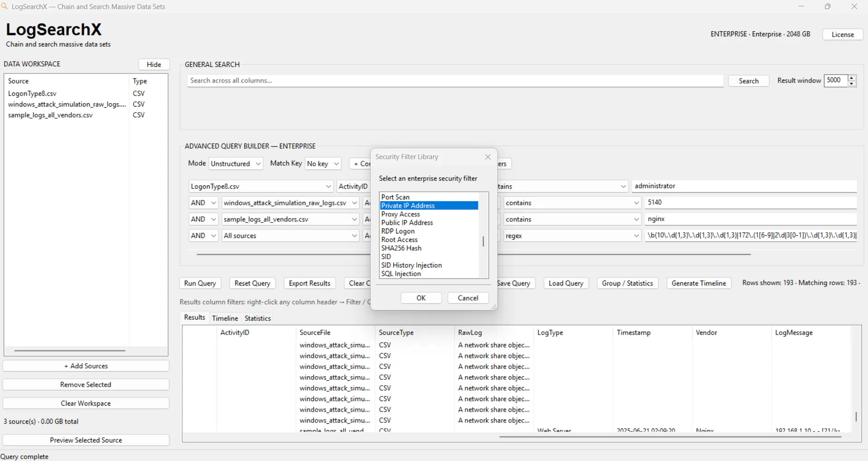Choose Public IP Address filter entry
Viewport: 868px width, 461px height.
pyautogui.click(x=429, y=223)
